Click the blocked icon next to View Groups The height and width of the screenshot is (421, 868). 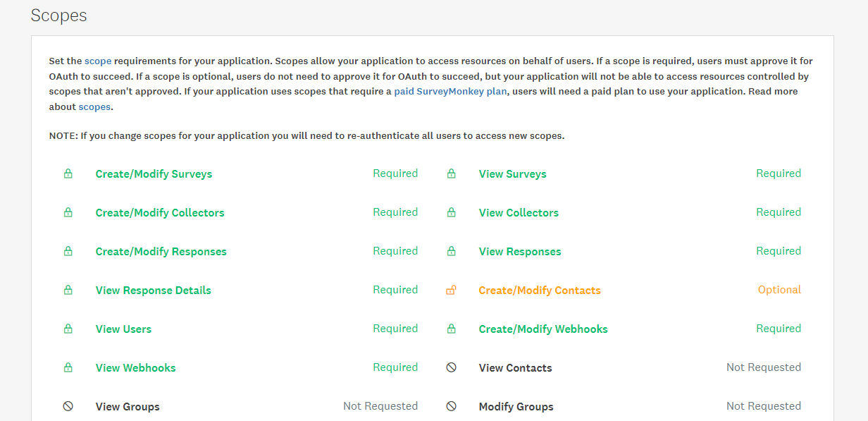(68, 406)
